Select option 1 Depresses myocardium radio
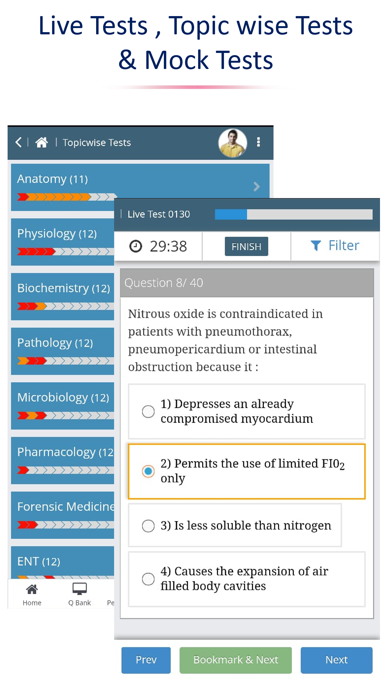 coord(148,411)
